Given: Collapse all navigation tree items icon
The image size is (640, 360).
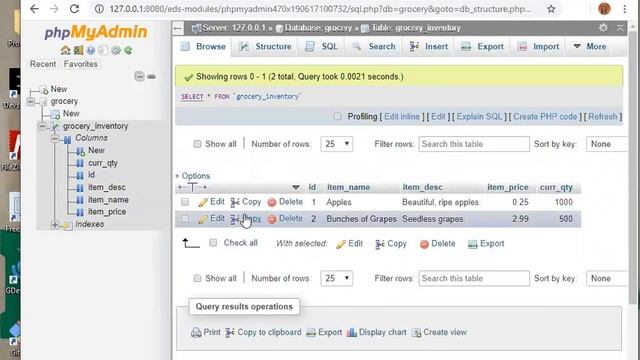Looking at the screenshot, I should click(x=140, y=76).
